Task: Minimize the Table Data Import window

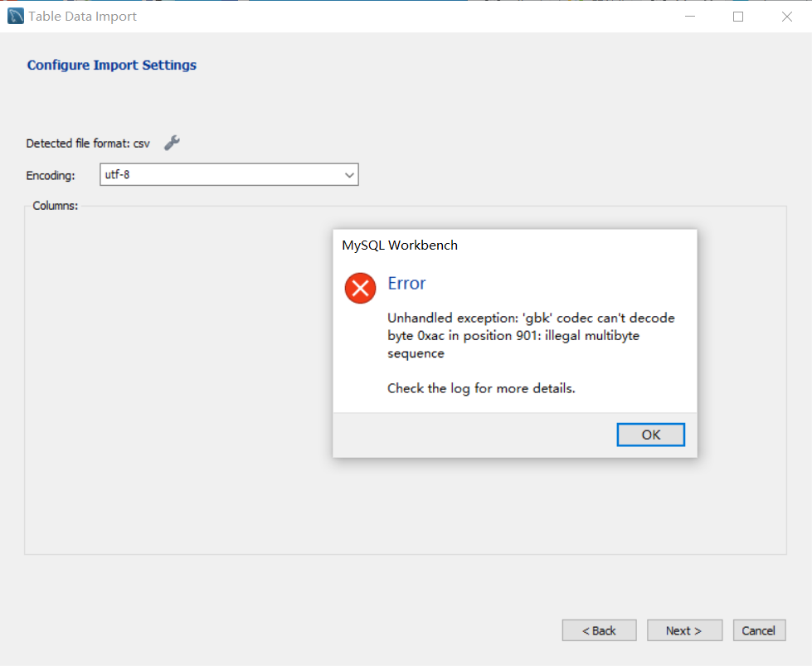Action: click(x=690, y=17)
